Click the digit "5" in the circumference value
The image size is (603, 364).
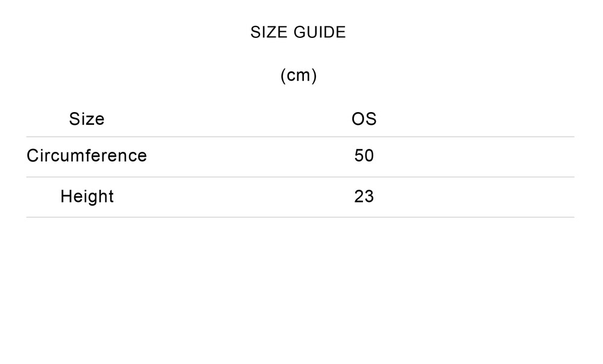(x=359, y=155)
